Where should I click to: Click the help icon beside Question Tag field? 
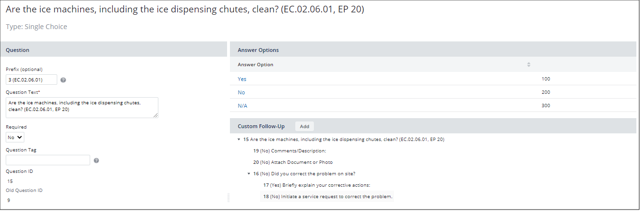tap(96, 161)
